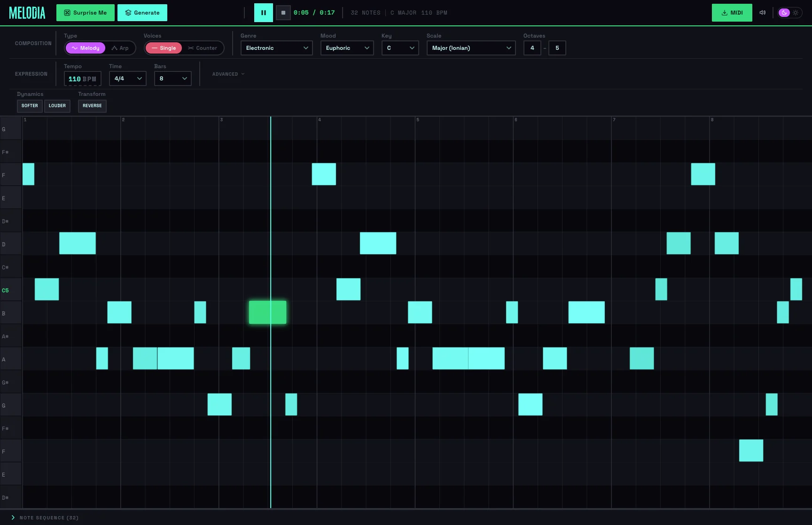
Task: Stop playback with the square stop button
Action: (283, 13)
